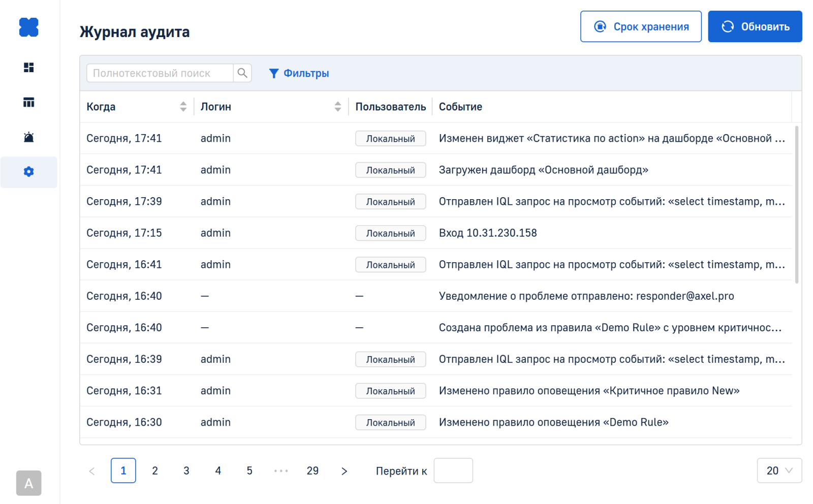Open the settings gear in the sidebar
The height and width of the screenshot is (504, 813).
[x=28, y=172]
